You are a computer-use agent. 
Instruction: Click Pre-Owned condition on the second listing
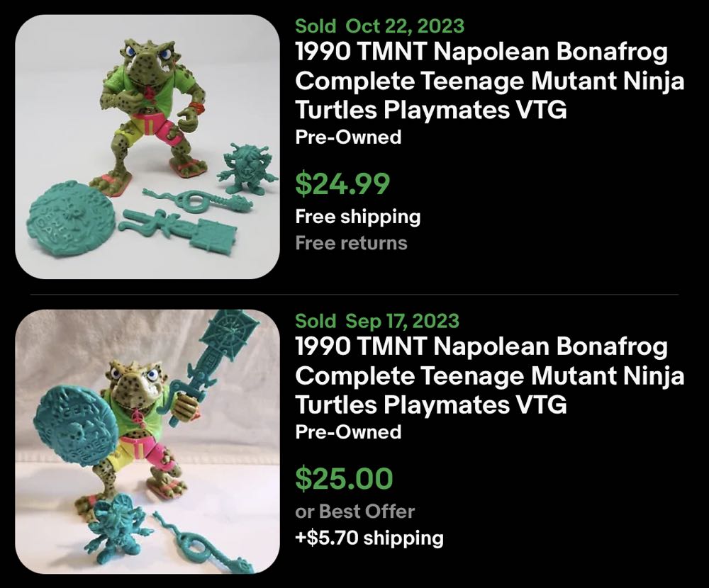[347, 432]
